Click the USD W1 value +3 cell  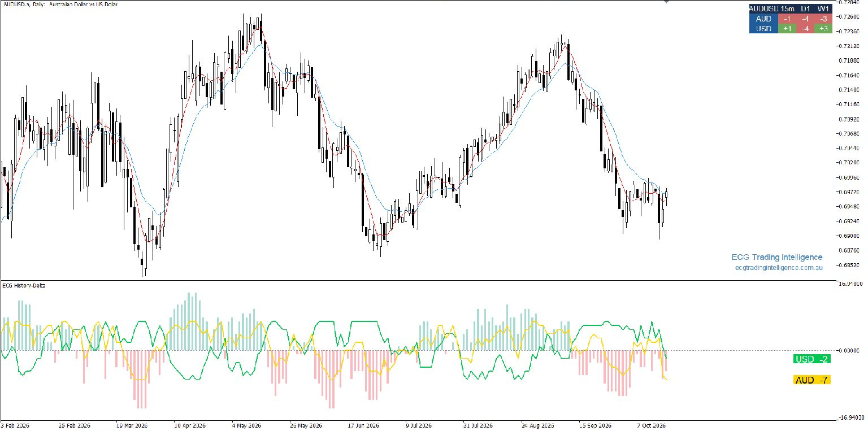(x=823, y=28)
